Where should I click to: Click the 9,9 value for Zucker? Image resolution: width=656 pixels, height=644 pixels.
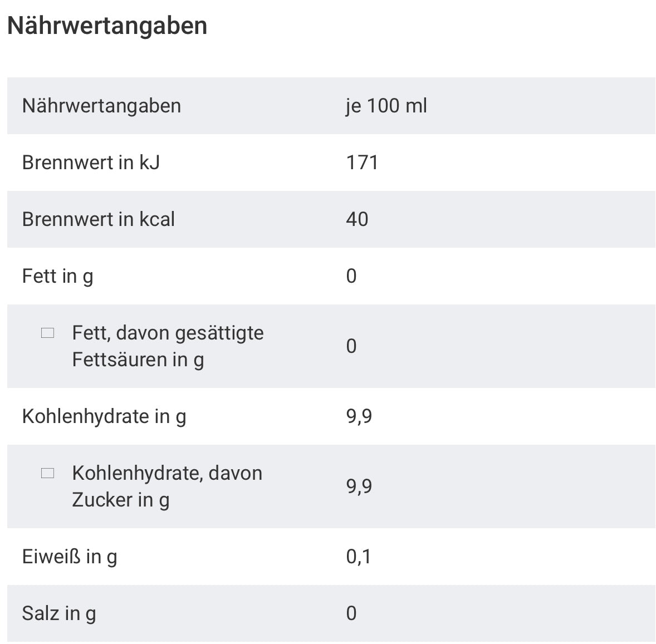coord(359,486)
